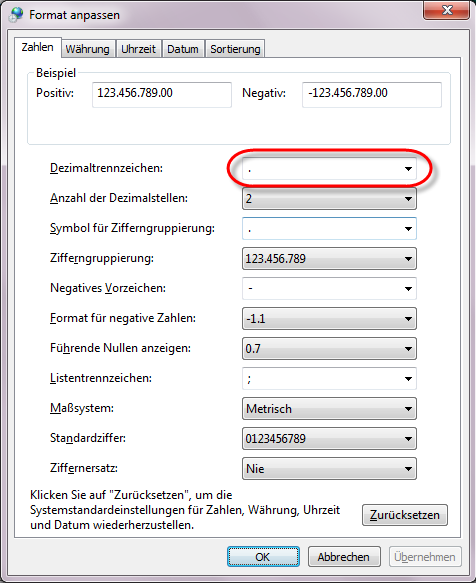The width and height of the screenshot is (476, 583).
Task: Expand the Zifferngruppierung dropdown showing 123.456.789
Action: (x=329, y=259)
